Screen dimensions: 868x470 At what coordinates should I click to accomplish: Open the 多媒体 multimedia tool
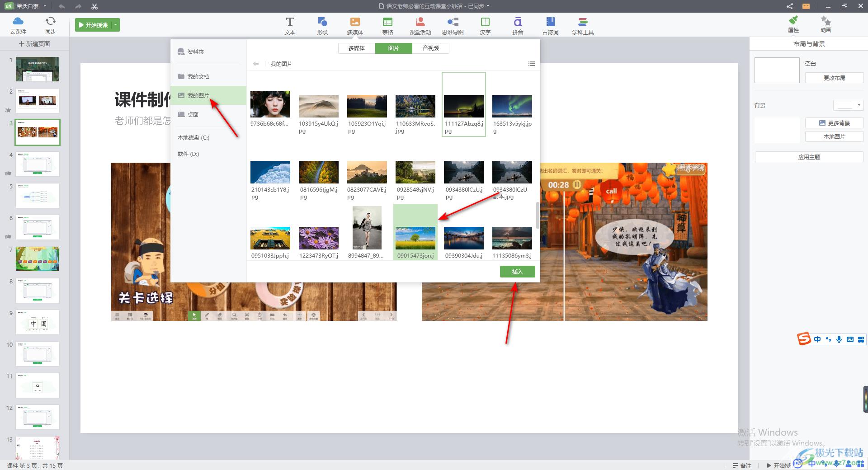355,26
